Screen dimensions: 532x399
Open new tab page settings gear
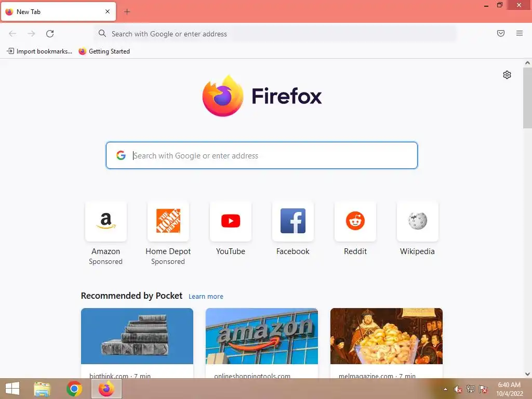(507, 75)
